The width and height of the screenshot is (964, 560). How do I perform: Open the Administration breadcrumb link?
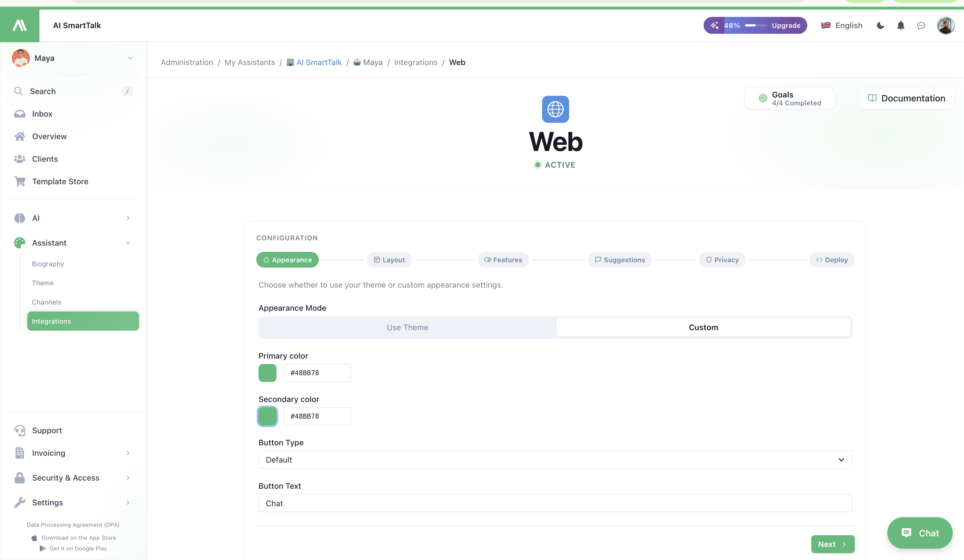coord(187,62)
